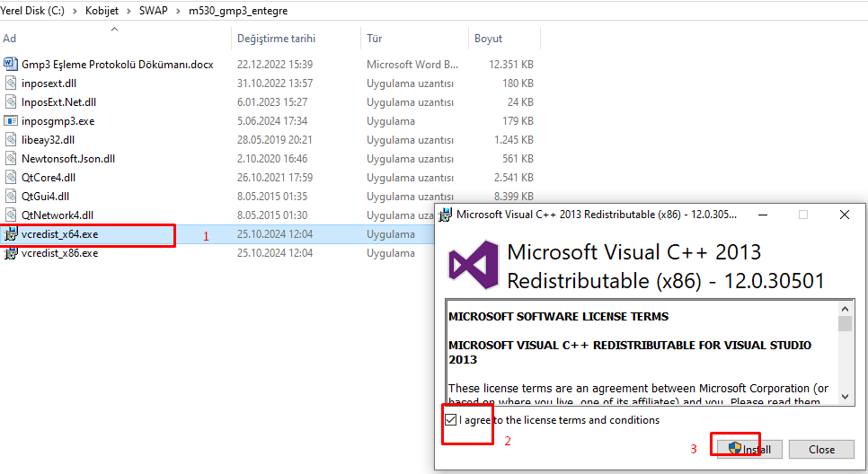Click the QtNetwork4.dll file icon
This screenshot has height=474, width=868.
[x=11, y=215]
